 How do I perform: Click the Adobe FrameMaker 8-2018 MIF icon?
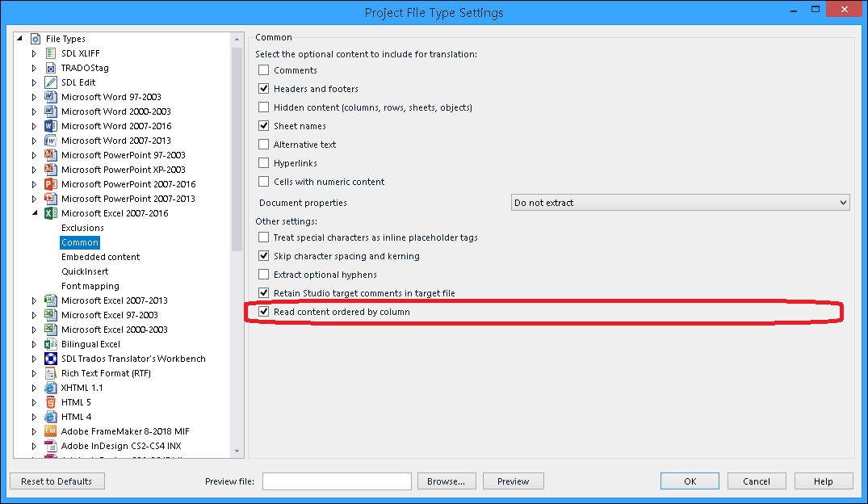click(50, 431)
